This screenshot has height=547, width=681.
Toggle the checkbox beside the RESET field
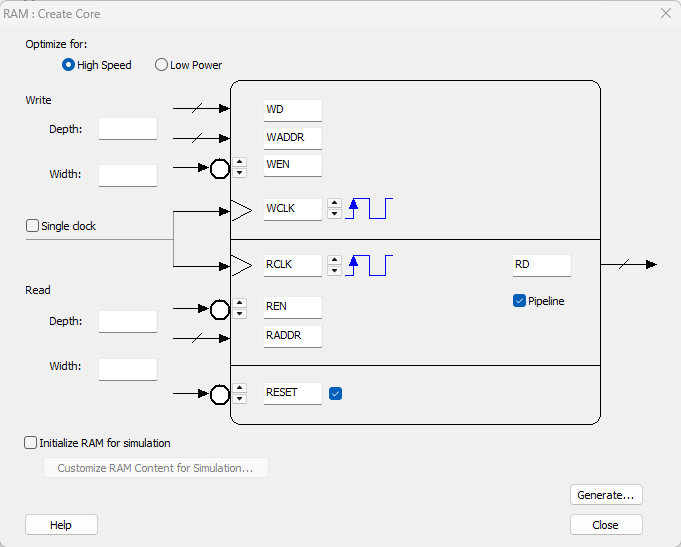pos(336,393)
